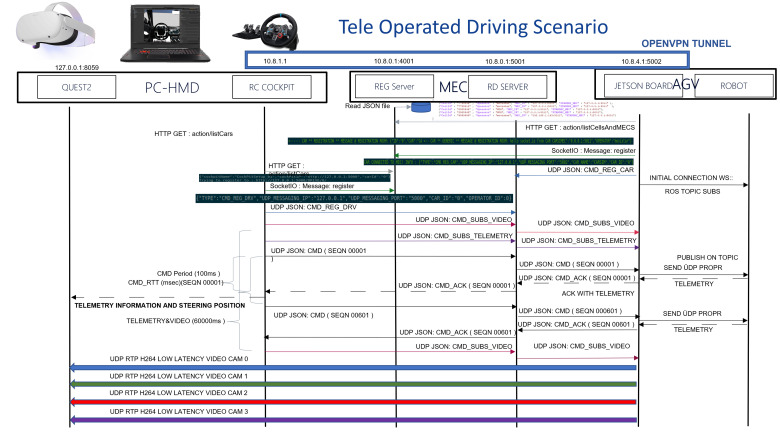
Task: Click the 10.8.4.1:5002 address label
Action: (641, 61)
